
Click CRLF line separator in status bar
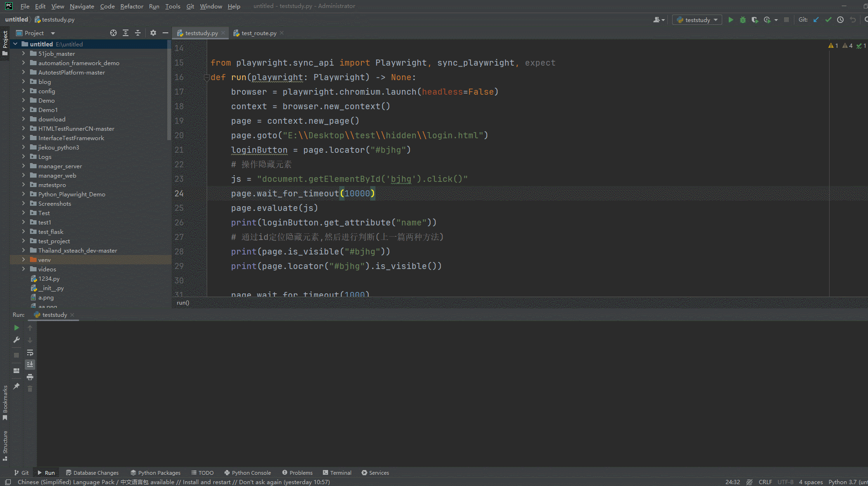tap(765, 482)
